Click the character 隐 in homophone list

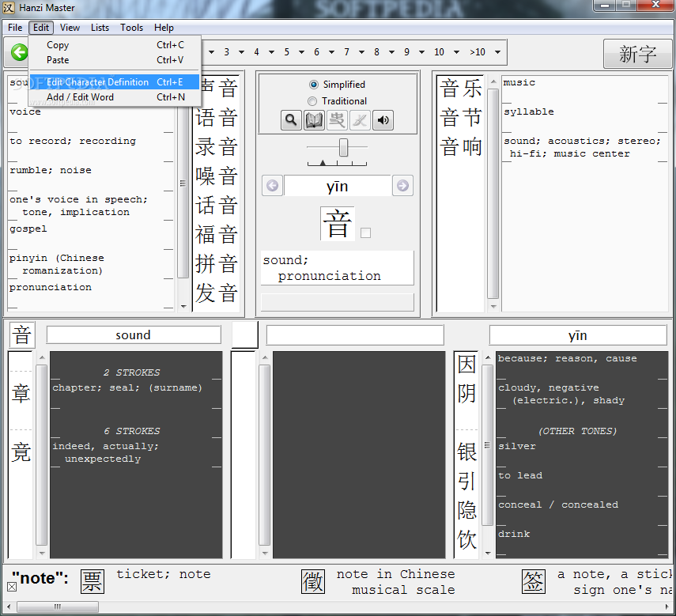(x=466, y=511)
